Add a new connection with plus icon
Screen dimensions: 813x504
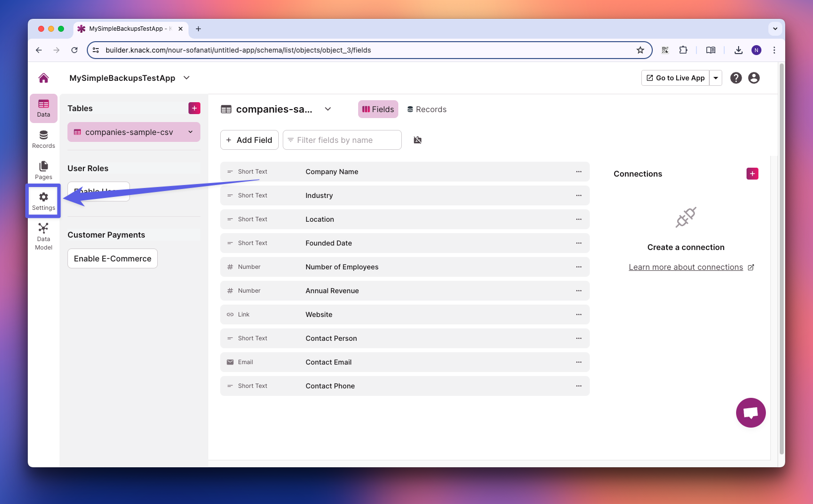tap(752, 174)
